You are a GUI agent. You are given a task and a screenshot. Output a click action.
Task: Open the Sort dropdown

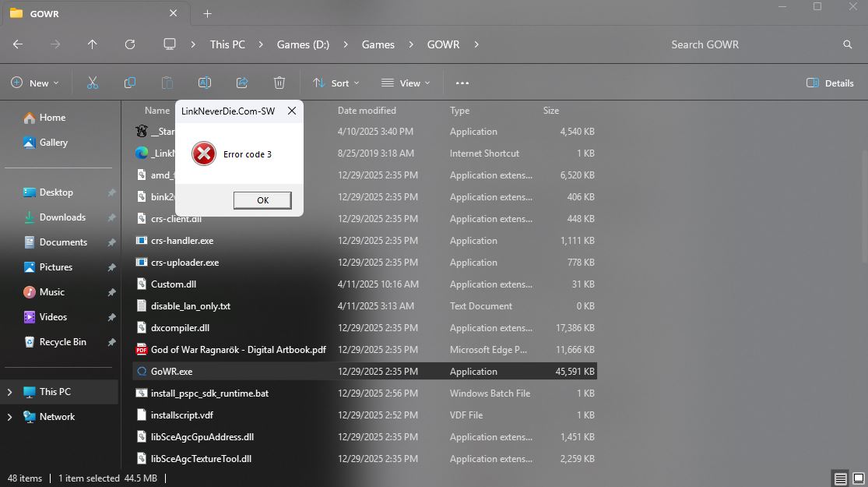[x=336, y=83]
